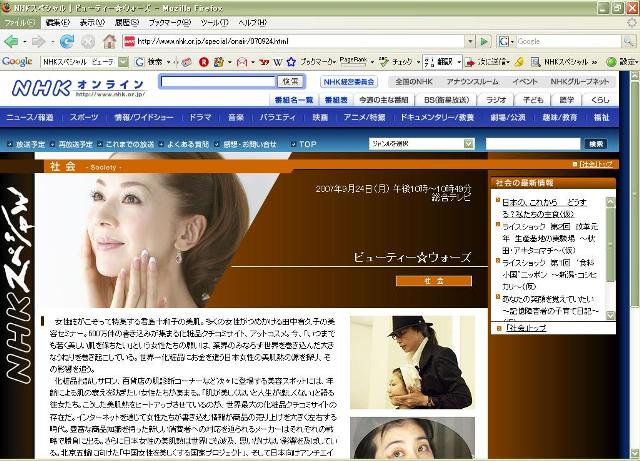Open the ブックマーク dropdown arrow on the Google toolbar

[x=334, y=62]
